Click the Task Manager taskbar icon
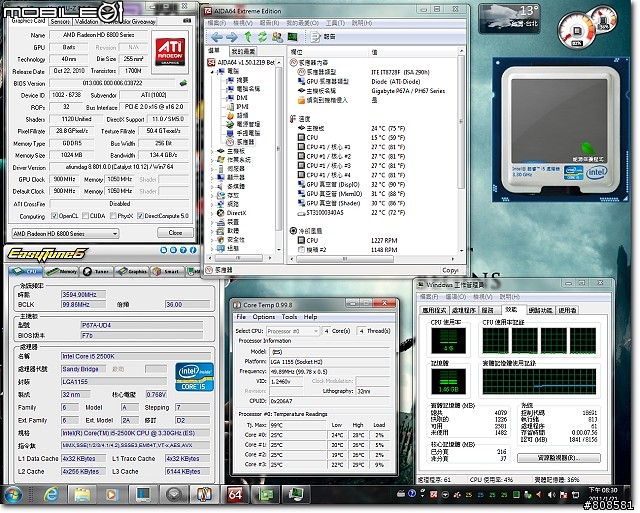The height and width of the screenshot is (513, 640). pos(296,495)
